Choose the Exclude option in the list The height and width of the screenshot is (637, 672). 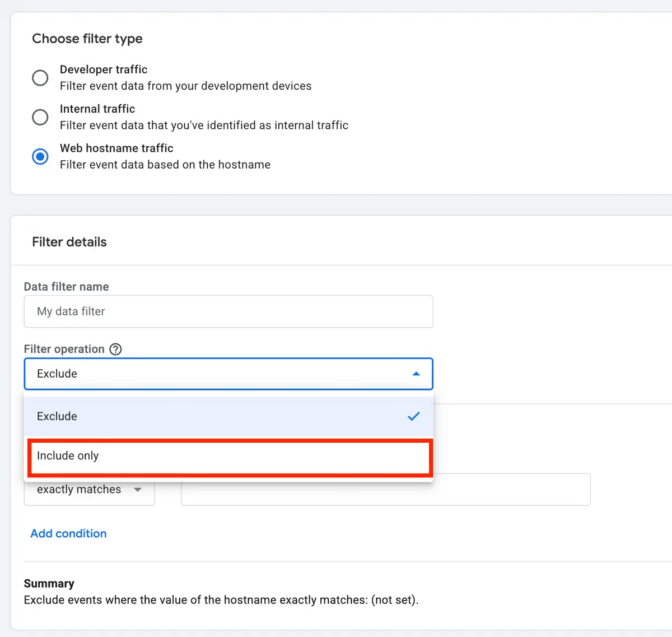(228, 416)
